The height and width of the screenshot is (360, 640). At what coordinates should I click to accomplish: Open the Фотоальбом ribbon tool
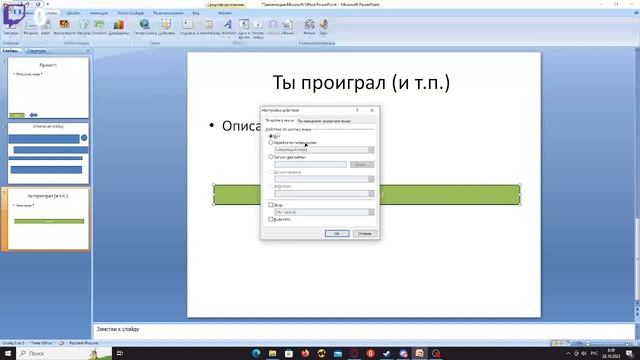point(64,27)
